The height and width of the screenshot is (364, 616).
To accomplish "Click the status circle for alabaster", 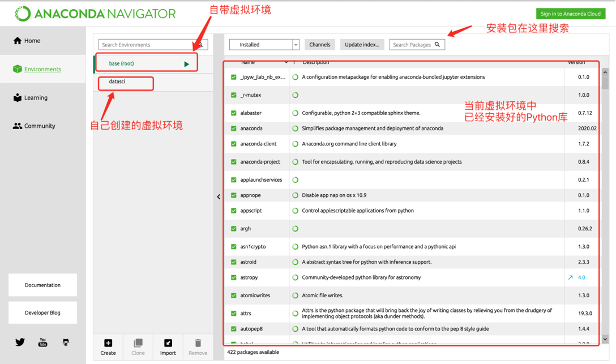I will 296,113.
